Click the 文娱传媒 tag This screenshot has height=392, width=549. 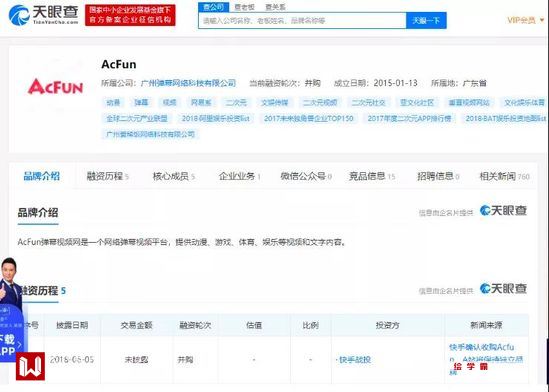point(274,102)
